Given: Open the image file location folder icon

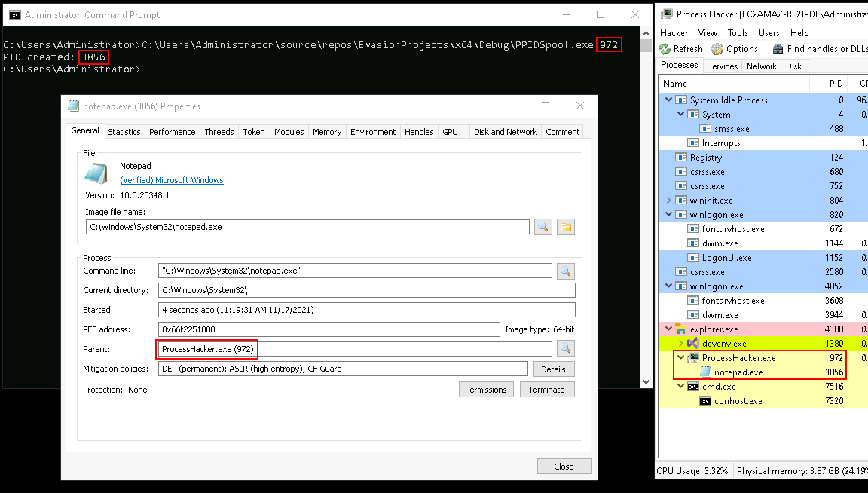Looking at the screenshot, I should pyautogui.click(x=565, y=227).
